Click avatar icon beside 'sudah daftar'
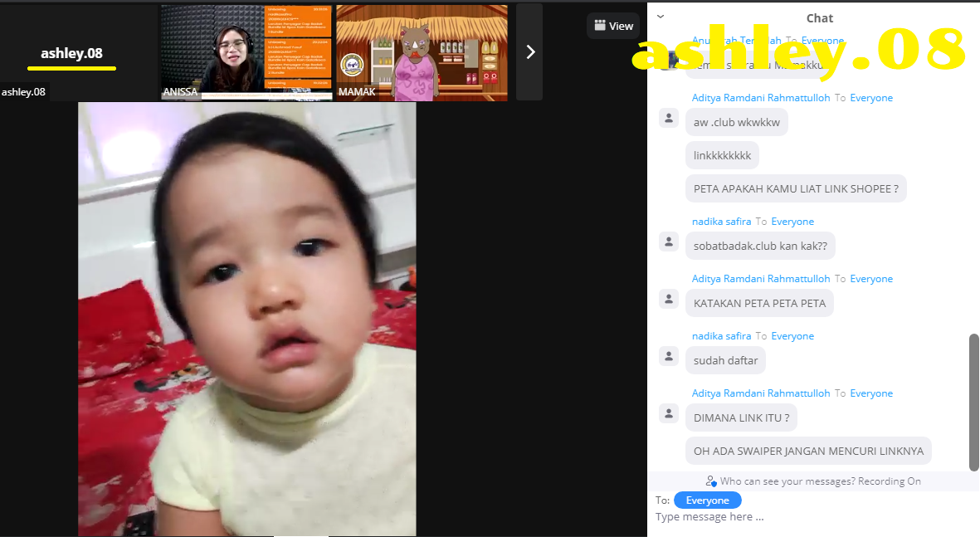This screenshot has width=980, height=537. coord(669,356)
